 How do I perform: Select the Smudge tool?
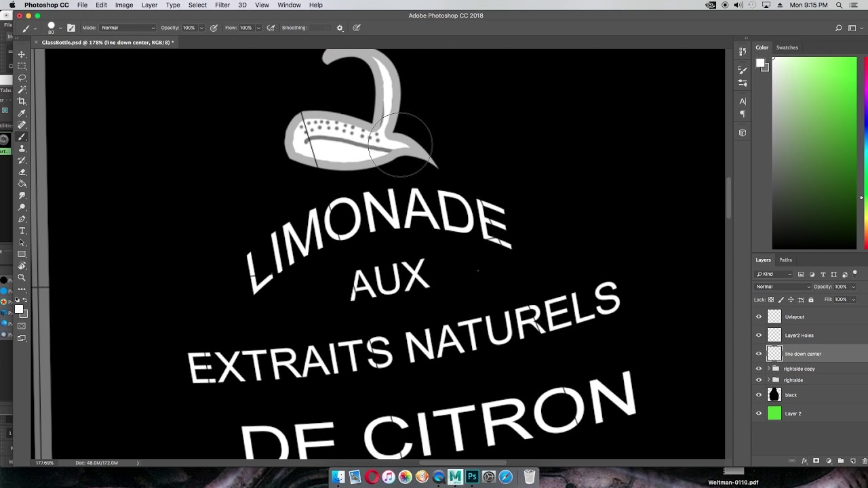pyautogui.click(x=22, y=195)
